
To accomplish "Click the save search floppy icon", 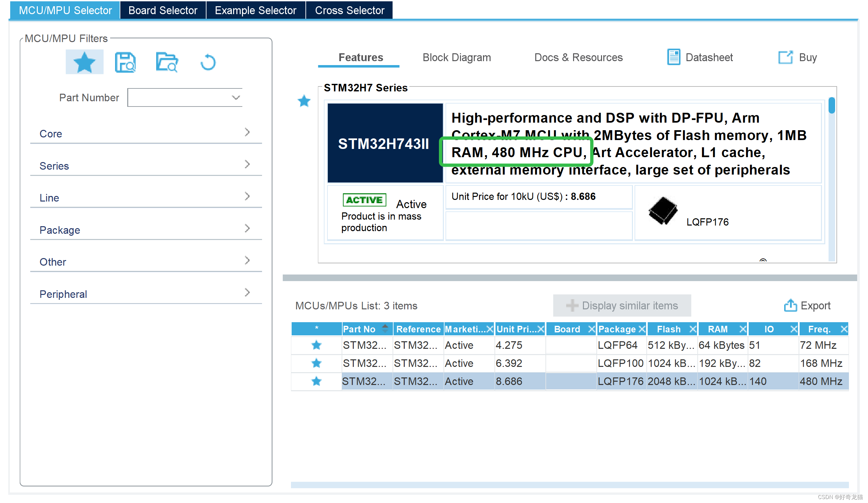I will 125,62.
